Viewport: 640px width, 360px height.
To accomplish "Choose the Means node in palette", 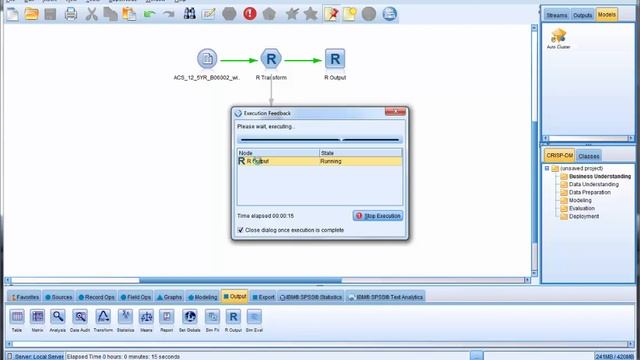I will [146, 317].
